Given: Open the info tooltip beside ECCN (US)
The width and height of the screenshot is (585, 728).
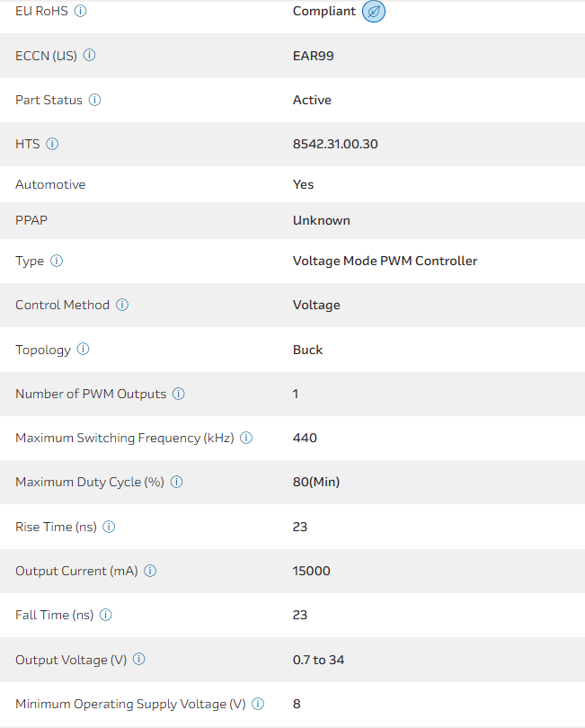Looking at the screenshot, I should (x=90, y=56).
